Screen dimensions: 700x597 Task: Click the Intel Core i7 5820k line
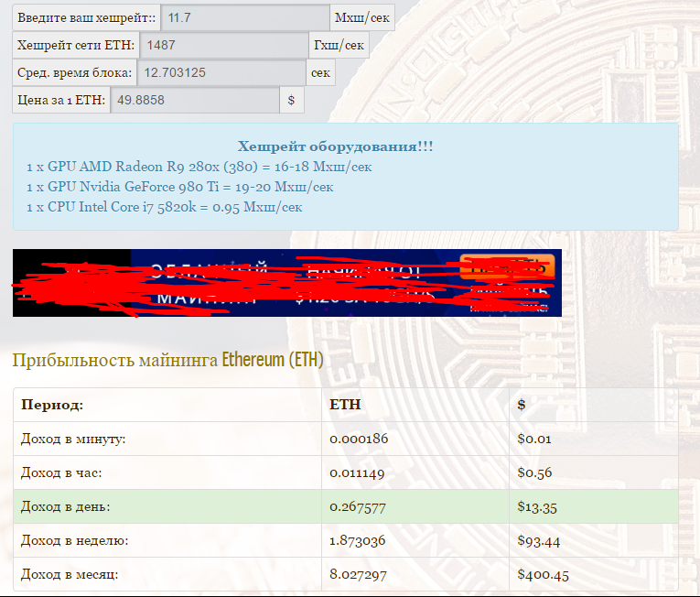click(x=165, y=207)
